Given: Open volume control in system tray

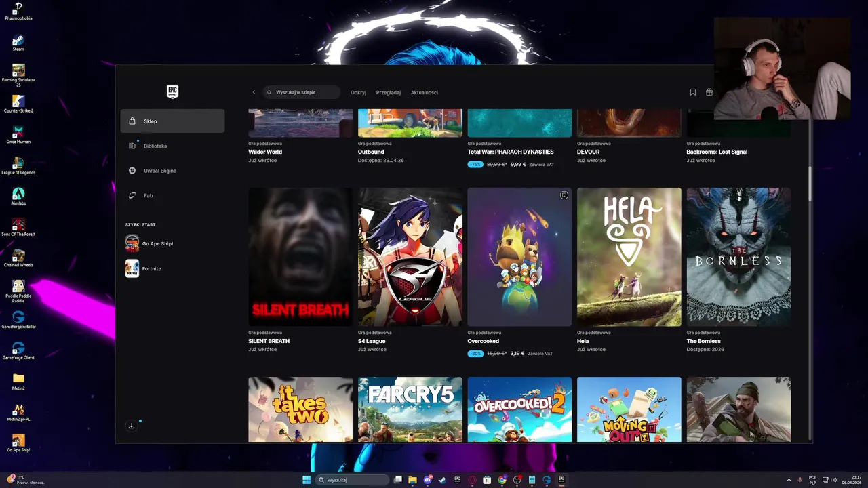Looking at the screenshot, I should tap(833, 480).
